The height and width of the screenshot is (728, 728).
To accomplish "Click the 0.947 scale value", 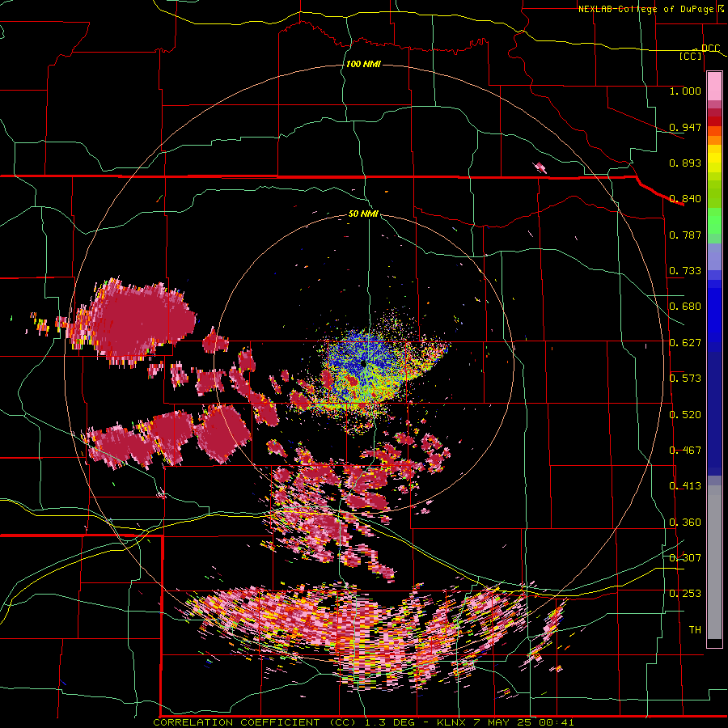I will [685, 127].
